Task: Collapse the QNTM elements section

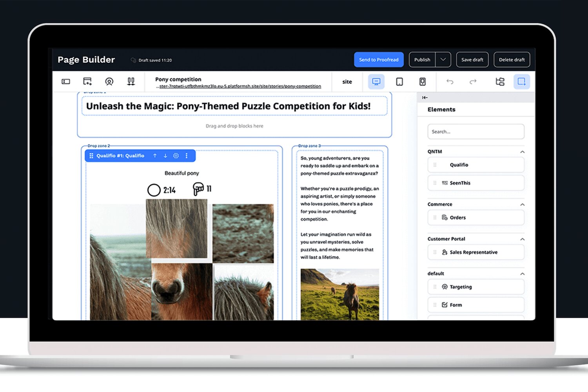Action: point(522,152)
